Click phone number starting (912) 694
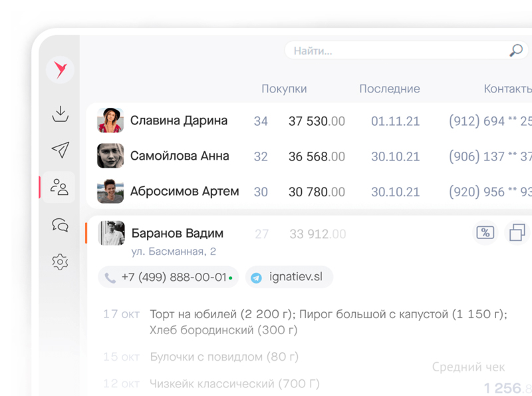This screenshot has height=396, width=532. pyautogui.click(x=490, y=121)
